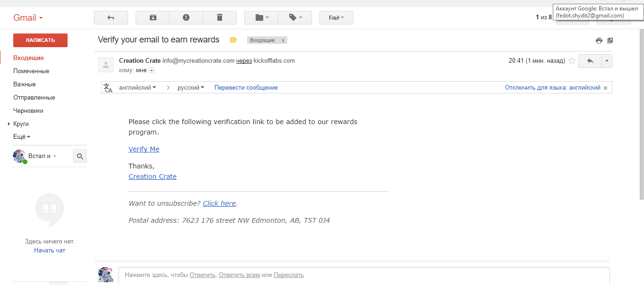Click the email subject heading

pyautogui.click(x=159, y=40)
